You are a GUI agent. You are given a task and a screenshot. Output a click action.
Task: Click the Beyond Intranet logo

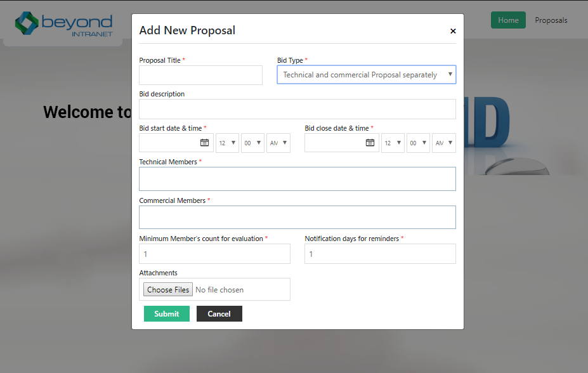pyautogui.click(x=64, y=24)
